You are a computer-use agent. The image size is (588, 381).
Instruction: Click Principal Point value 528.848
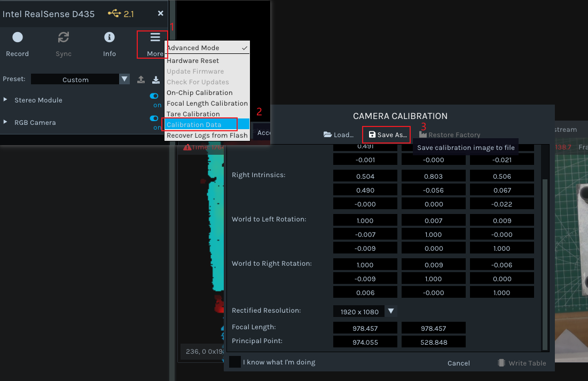pos(433,342)
